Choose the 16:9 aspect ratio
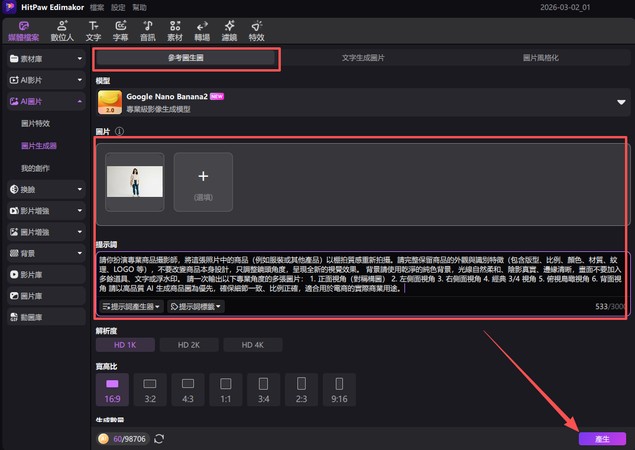 112,390
